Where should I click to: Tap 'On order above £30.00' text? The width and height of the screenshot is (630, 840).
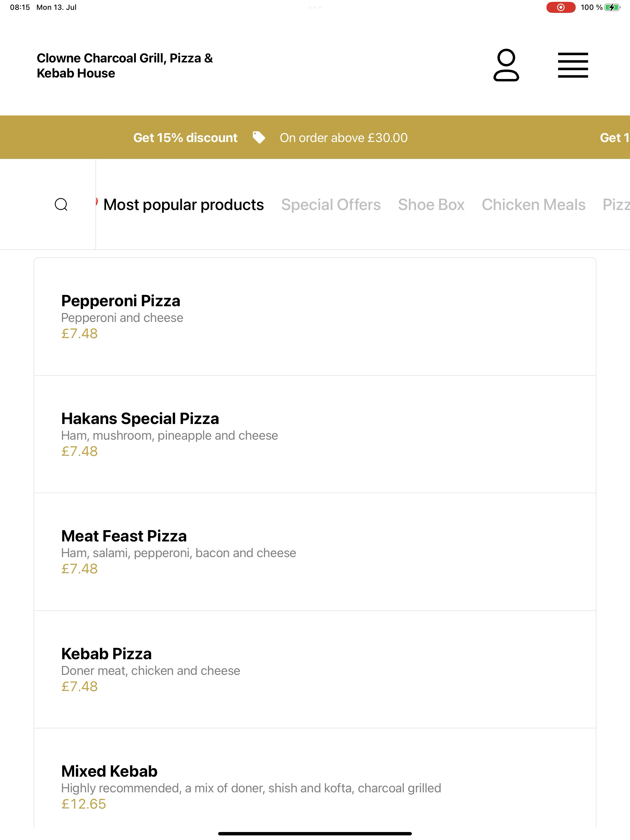click(344, 137)
